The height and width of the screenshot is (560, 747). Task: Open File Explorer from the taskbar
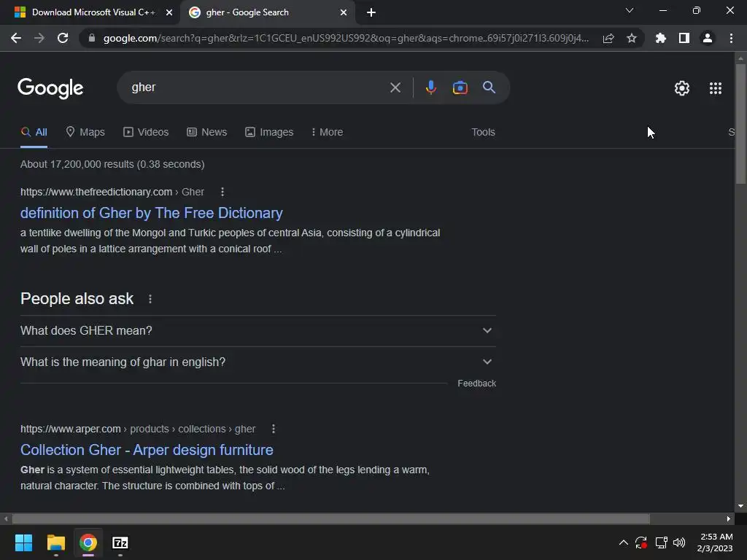tap(55, 542)
